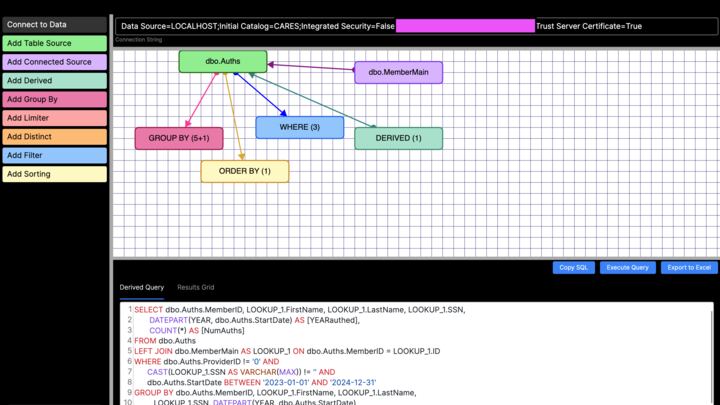Click the Connection String label
The width and height of the screenshot is (720, 405).
[139, 40]
